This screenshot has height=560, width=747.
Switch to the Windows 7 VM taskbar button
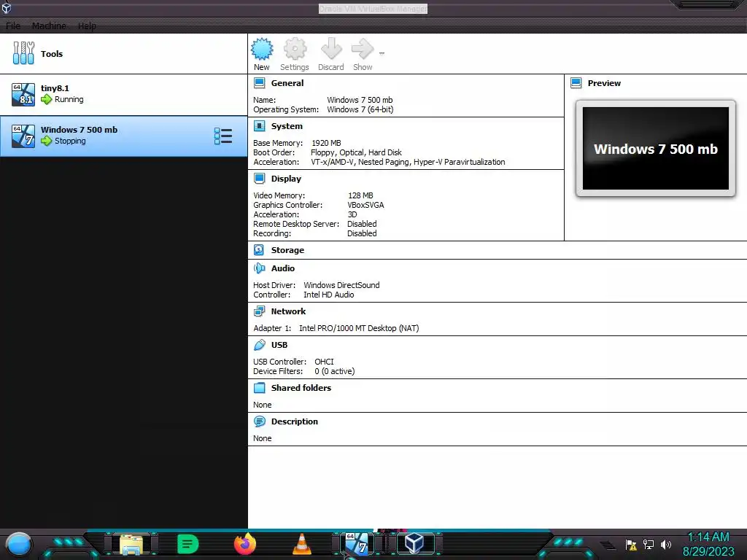click(357, 544)
